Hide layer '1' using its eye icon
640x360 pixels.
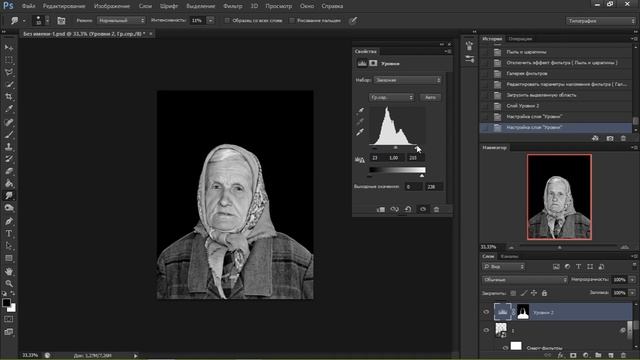click(486, 330)
